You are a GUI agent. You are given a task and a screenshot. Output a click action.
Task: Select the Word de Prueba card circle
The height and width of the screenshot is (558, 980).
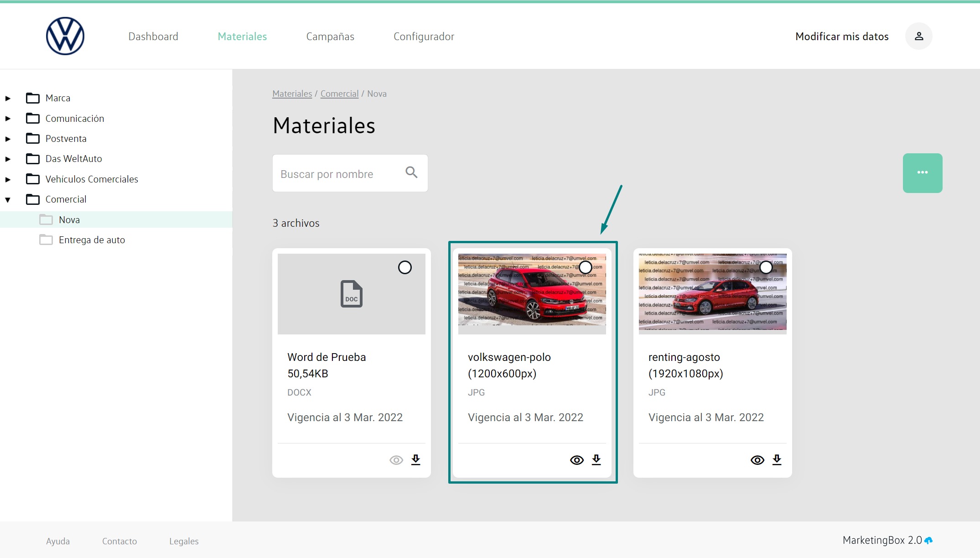tap(404, 267)
